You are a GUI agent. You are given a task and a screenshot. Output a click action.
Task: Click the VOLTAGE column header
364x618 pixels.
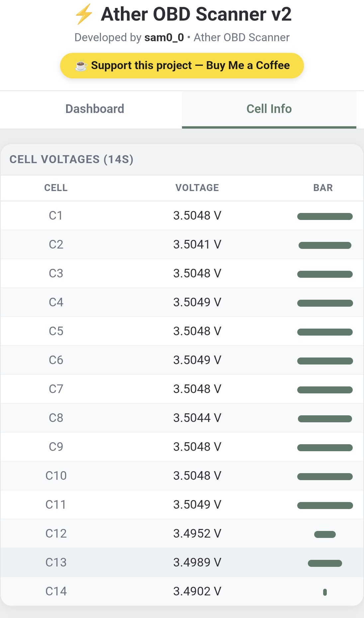197,188
